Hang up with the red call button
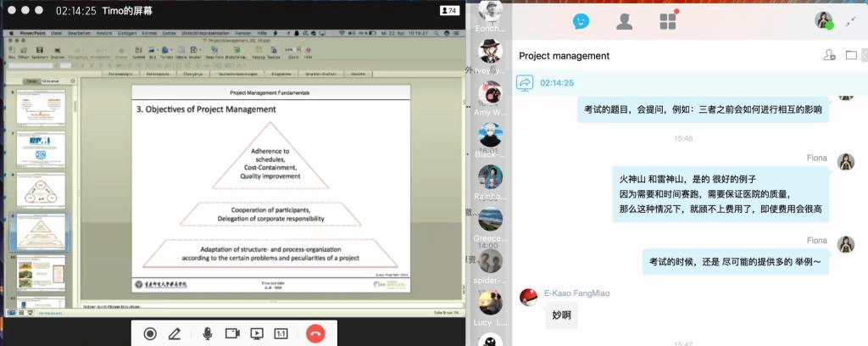The image size is (868, 346). click(x=315, y=334)
